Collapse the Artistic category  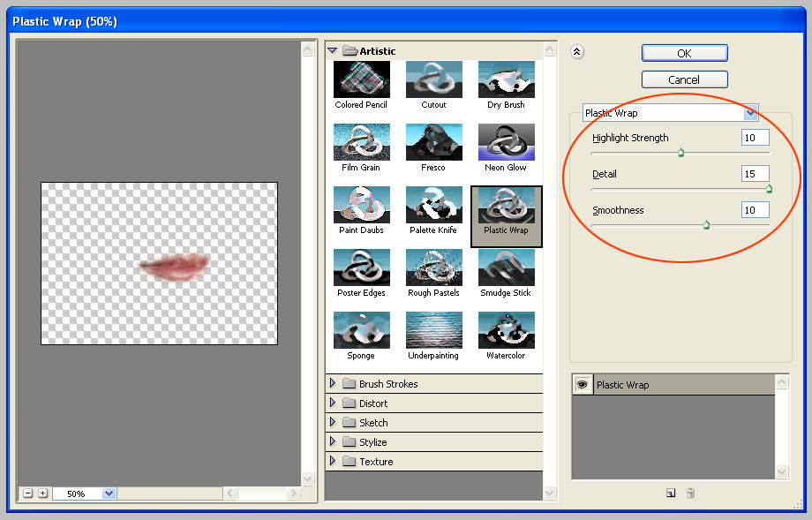[333, 50]
